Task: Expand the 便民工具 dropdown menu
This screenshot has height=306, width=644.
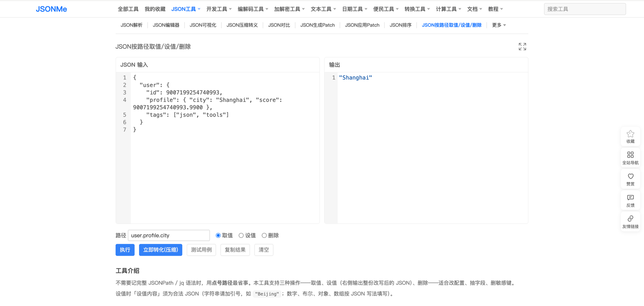Action: (x=386, y=9)
